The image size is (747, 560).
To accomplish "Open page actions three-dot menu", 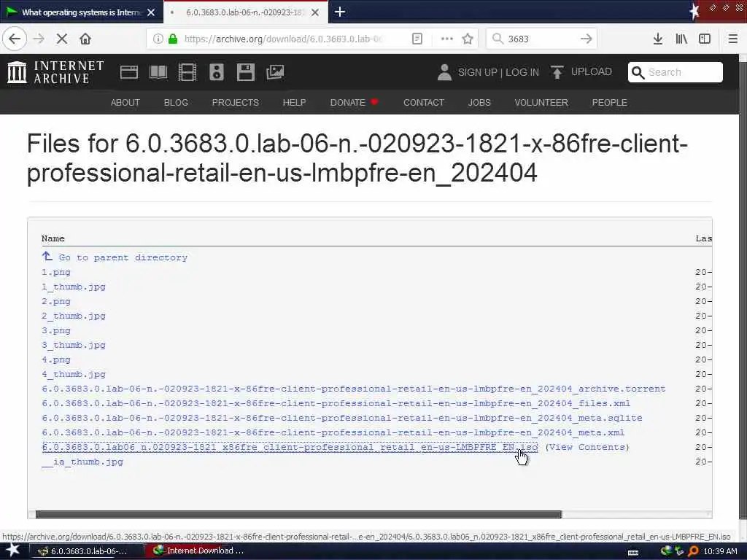I will pos(446,39).
